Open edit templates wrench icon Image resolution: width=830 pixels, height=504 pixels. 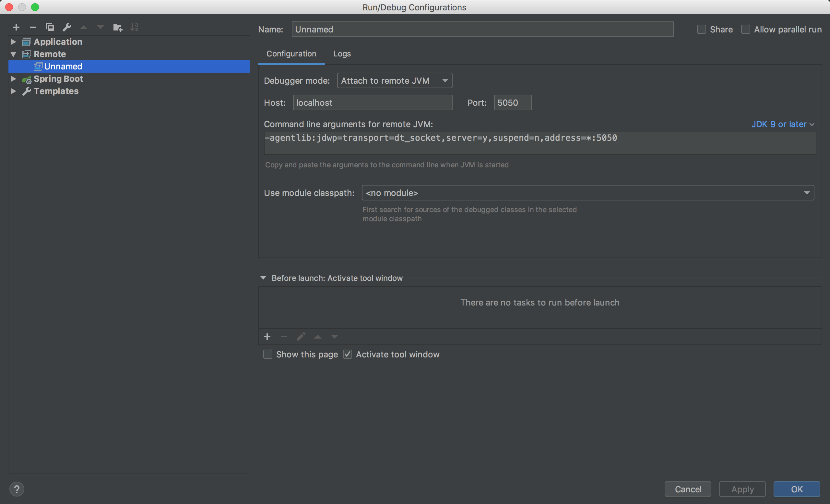tap(67, 27)
